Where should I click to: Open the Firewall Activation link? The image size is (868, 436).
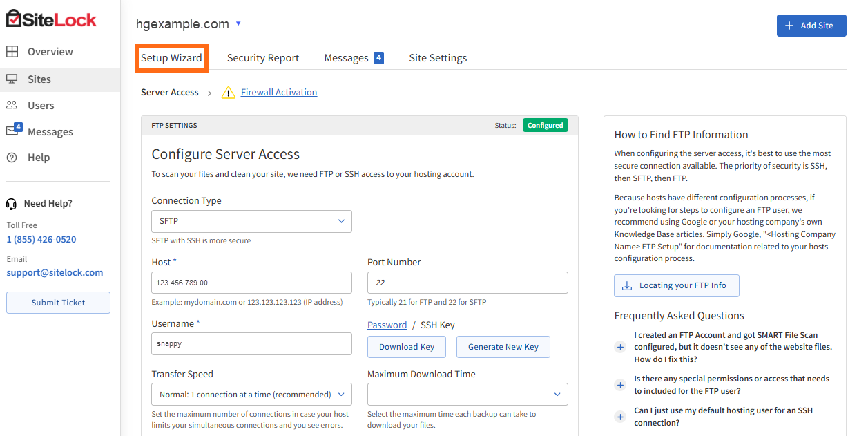[x=279, y=92]
